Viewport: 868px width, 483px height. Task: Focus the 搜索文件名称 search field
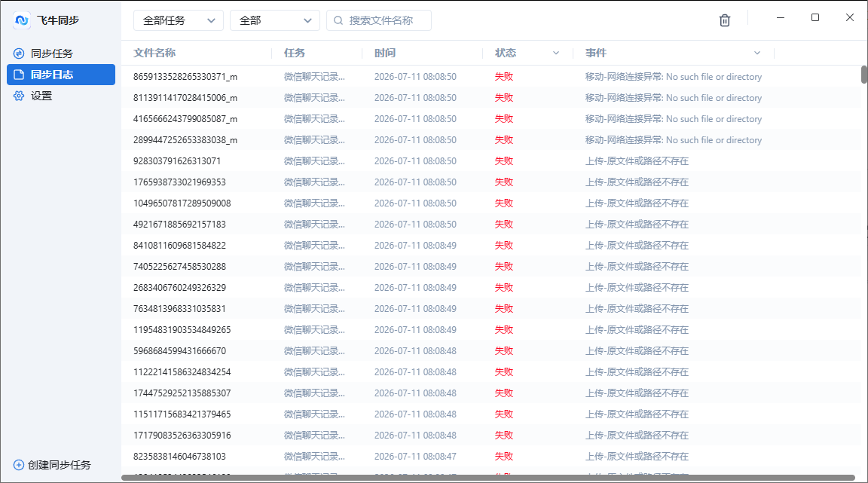[x=379, y=20]
